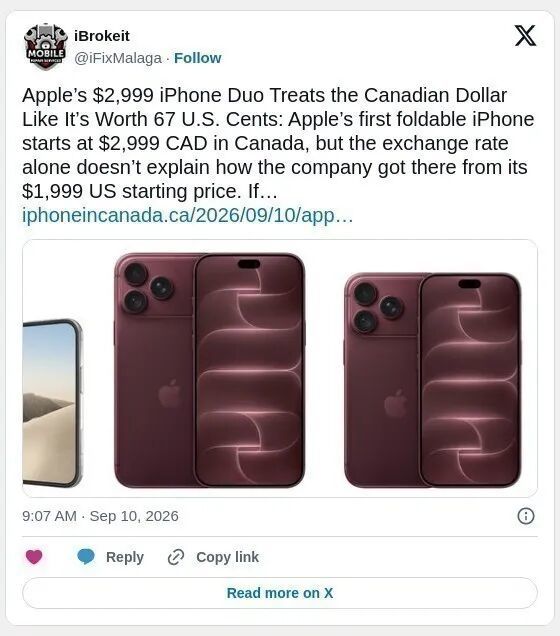Click the Apple logo on the right phone

point(395,404)
